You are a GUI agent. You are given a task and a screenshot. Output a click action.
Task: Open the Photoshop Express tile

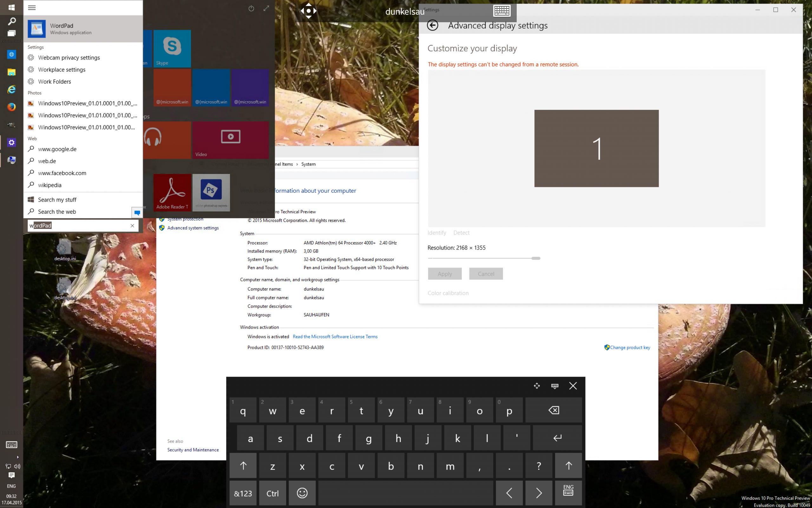[211, 192]
